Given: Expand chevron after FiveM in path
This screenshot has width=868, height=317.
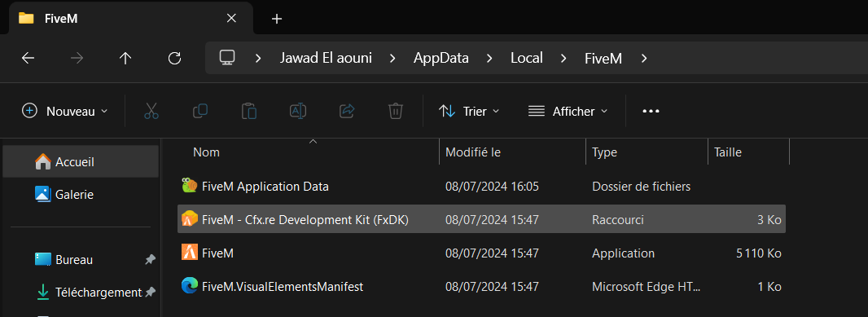Looking at the screenshot, I should pos(643,58).
